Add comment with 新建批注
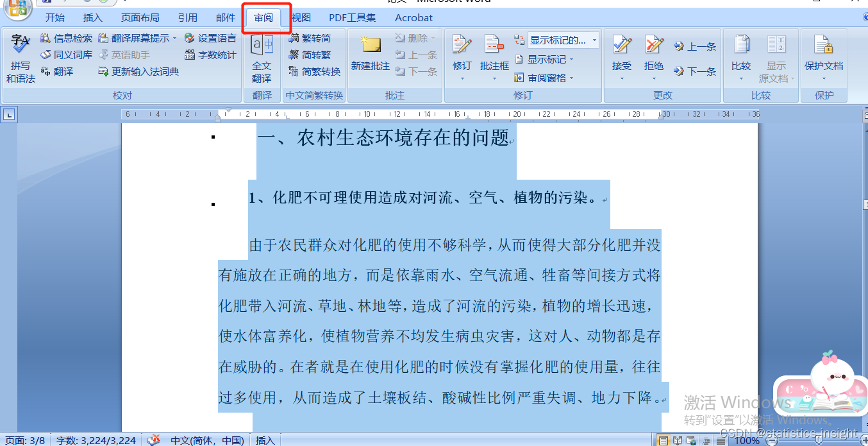Viewport: 868px width, 446px height. [x=371, y=53]
